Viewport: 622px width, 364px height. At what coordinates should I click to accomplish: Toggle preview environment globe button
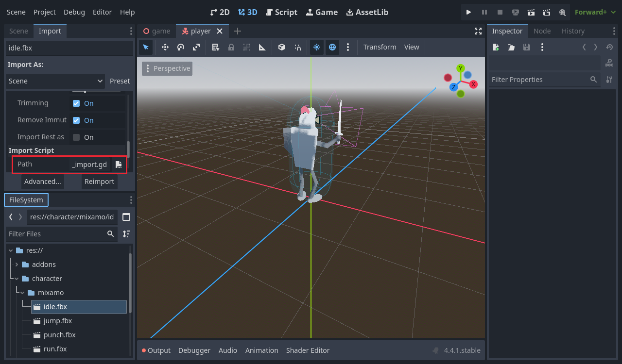[332, 47]
